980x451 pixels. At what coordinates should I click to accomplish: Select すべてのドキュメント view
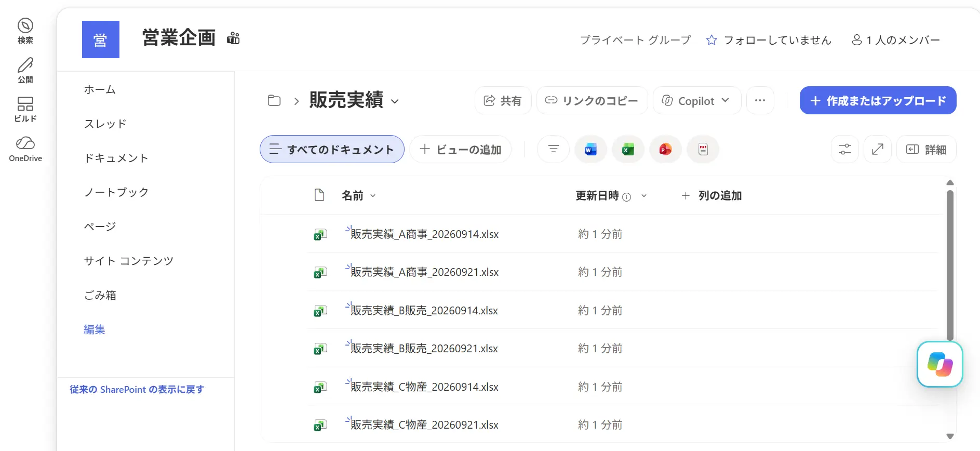click(332, 149)
